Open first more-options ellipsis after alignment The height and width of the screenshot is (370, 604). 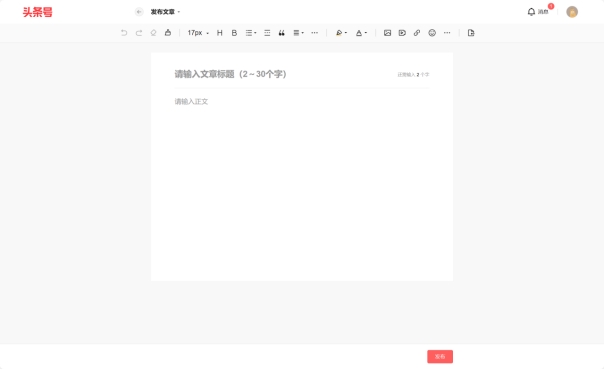click(x=315, y=33)
